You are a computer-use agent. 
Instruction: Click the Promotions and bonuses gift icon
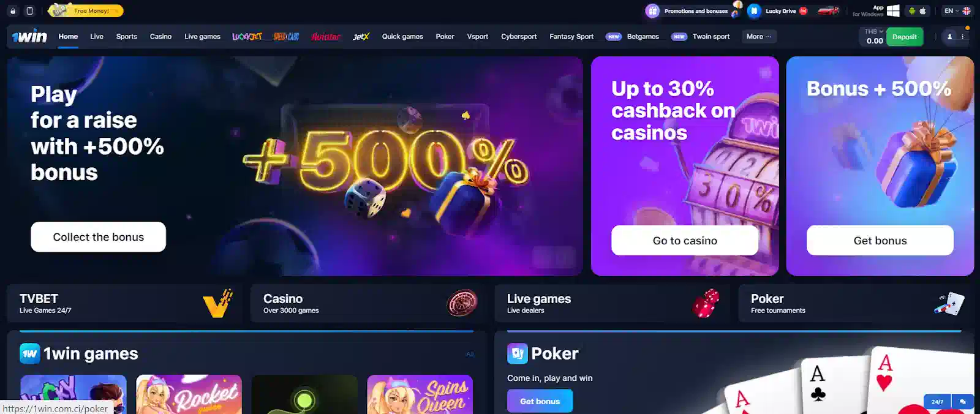click(652, 10)
